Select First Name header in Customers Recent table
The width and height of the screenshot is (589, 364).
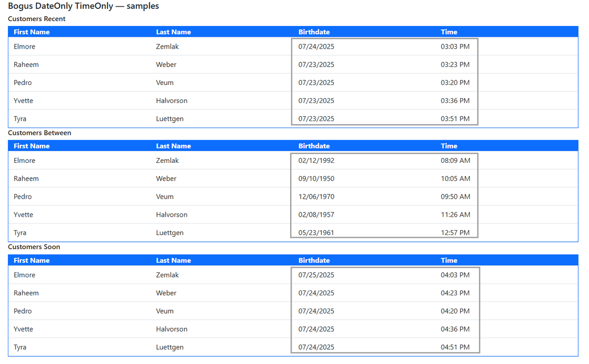[32, 32]
